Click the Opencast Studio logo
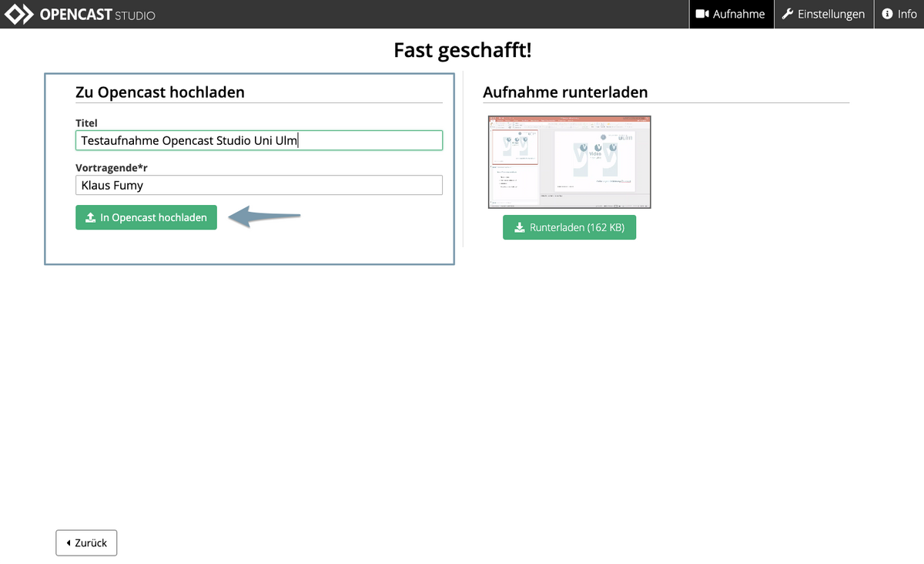 pyautogui.click(x=80, y=14)
